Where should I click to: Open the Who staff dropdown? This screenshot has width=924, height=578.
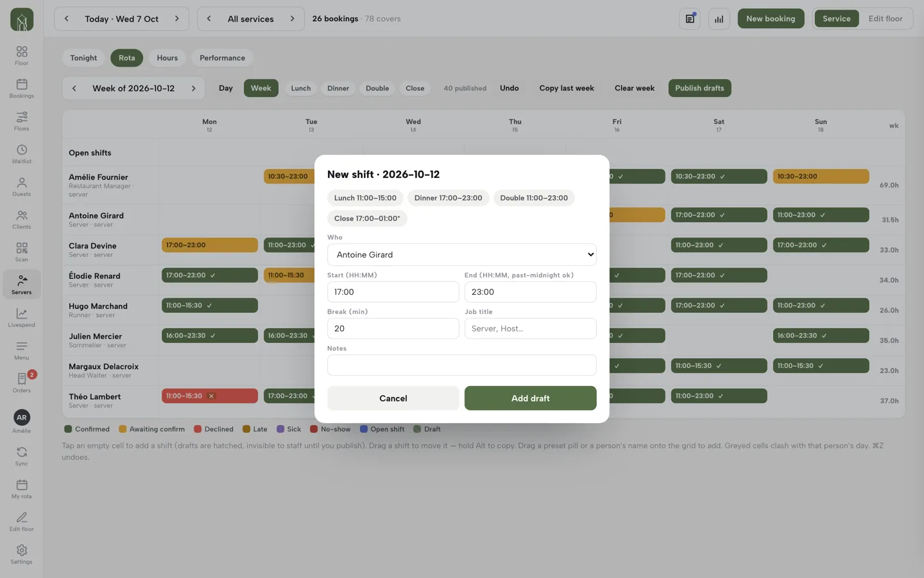pyautogui.click(x=462, y=254)
